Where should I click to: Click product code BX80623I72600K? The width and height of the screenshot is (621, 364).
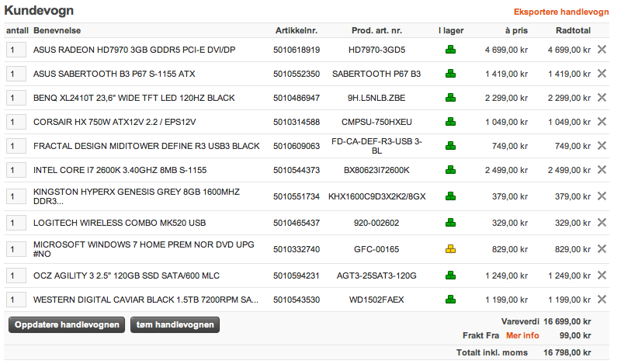[x=376, y=170]
